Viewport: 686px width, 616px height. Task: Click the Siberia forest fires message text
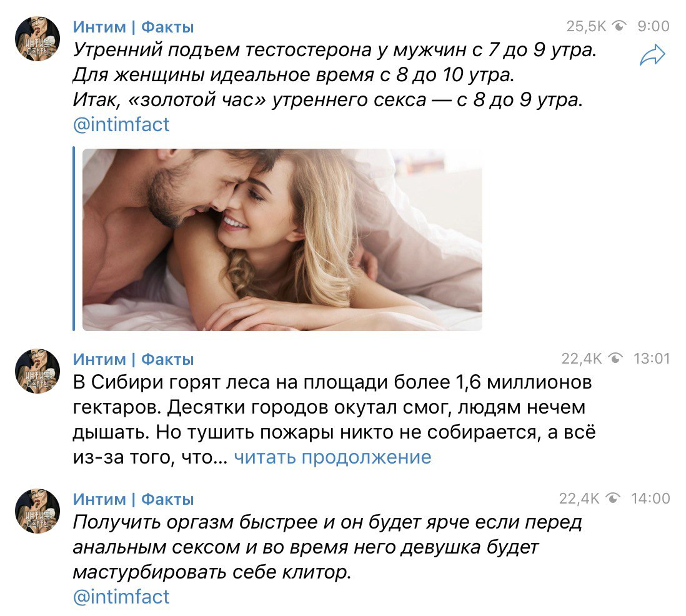point(334,420)
